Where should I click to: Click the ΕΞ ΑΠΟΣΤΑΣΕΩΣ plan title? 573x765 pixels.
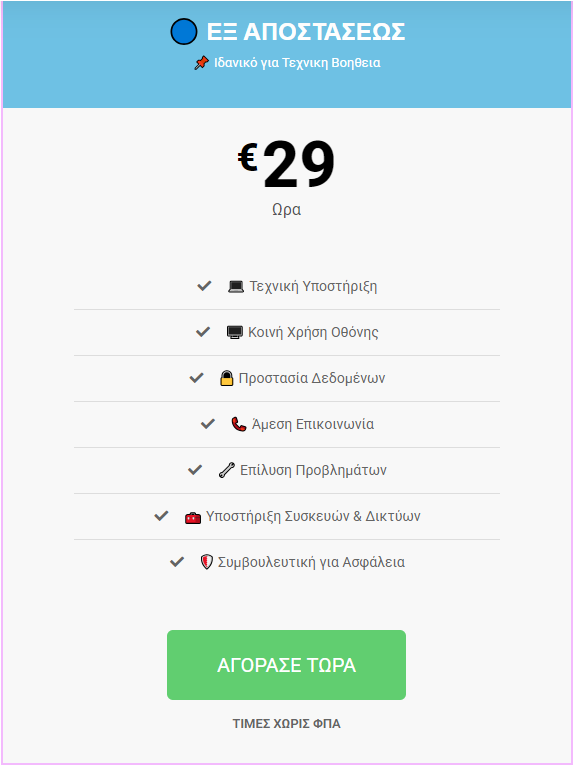[306, 32]
